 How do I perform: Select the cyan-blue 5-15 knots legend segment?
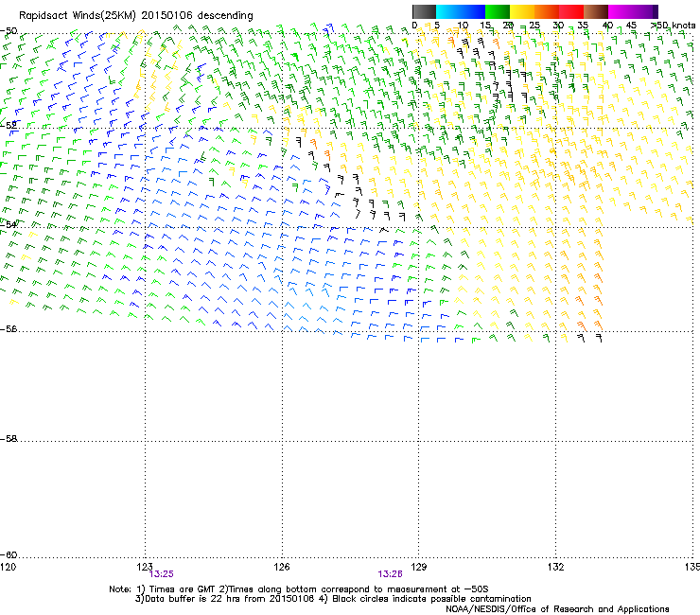(x=461, y=11)
